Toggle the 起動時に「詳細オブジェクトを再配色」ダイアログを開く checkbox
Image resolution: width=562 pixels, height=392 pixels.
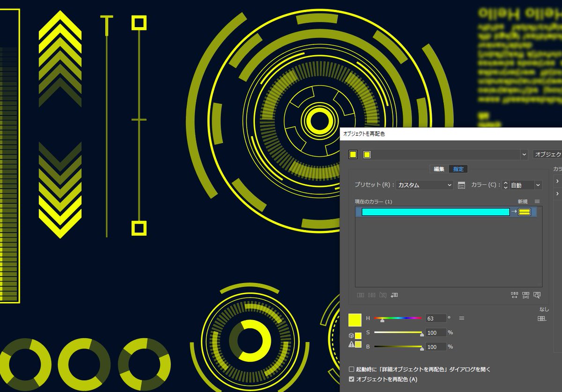(x=352, y=369)
